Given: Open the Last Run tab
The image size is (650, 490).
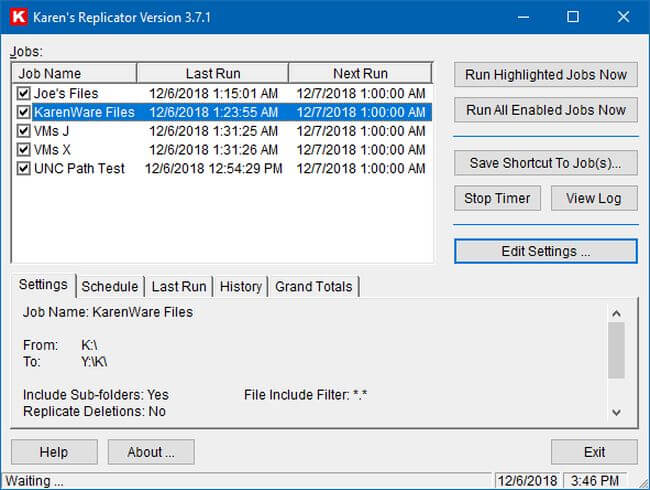Looking at the screenshot, I should pos(179,286).
